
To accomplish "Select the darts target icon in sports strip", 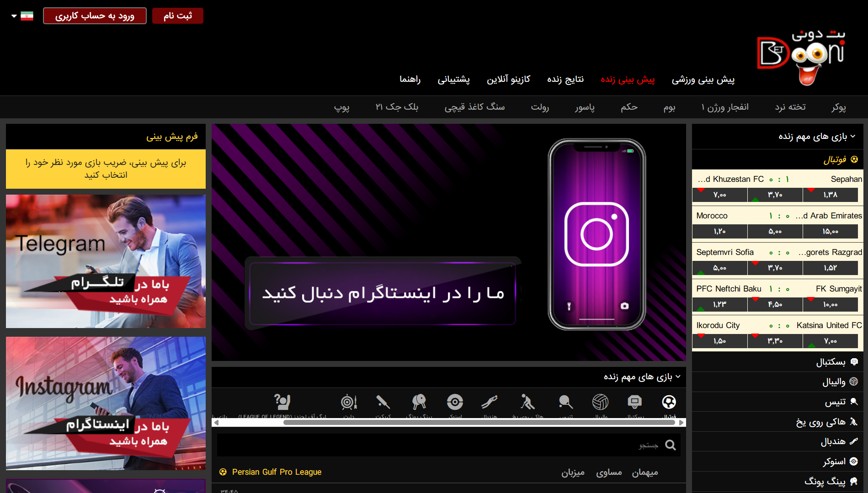I will tap(349, 402).
